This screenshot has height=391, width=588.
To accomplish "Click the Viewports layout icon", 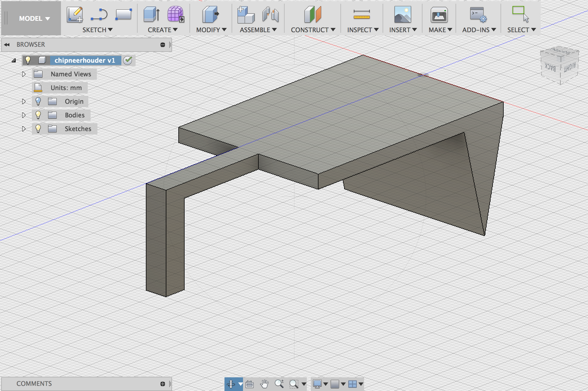I will (x=352, y=384).
